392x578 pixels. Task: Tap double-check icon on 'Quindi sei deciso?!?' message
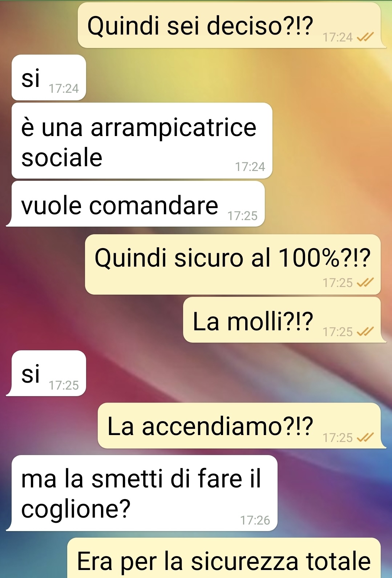[365, 37]
